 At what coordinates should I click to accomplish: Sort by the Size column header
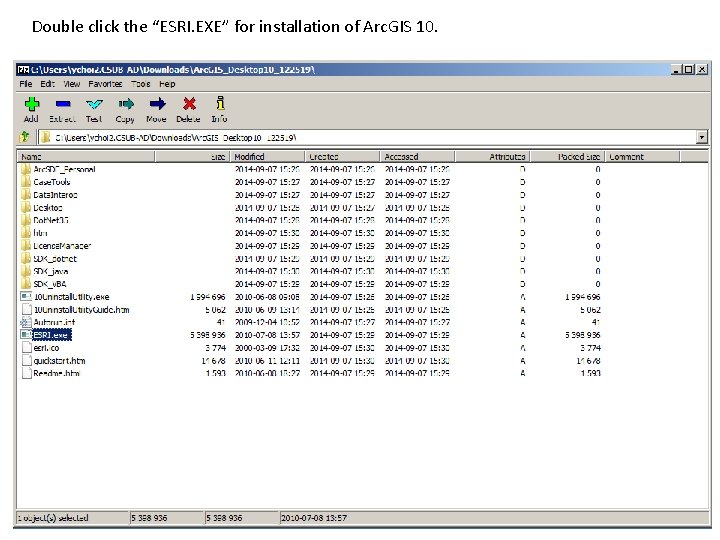pyautogui.click(x=192, y=157)
